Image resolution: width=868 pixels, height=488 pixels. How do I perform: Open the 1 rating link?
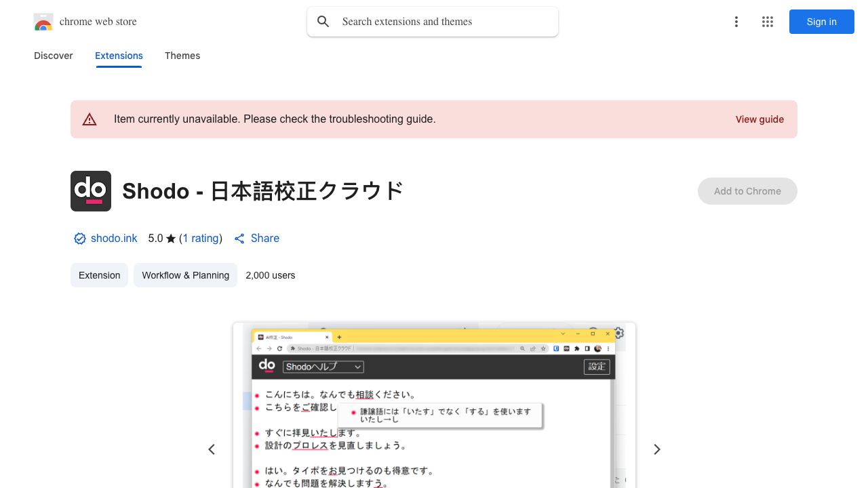[x=201, y=239]
